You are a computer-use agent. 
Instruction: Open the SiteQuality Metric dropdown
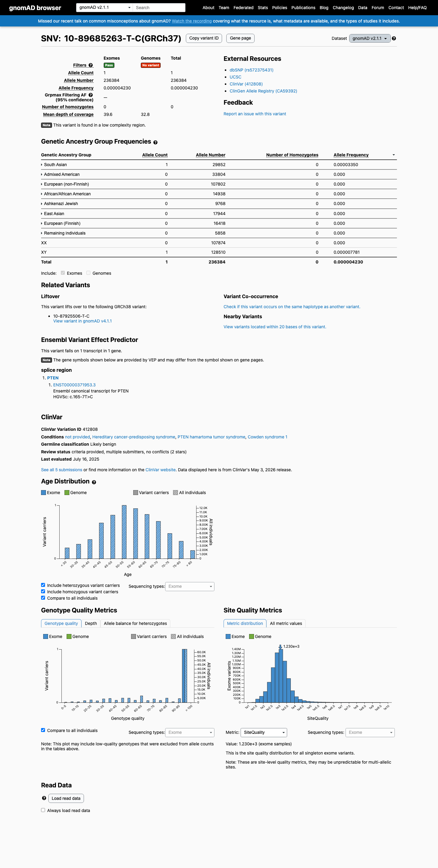264,732
